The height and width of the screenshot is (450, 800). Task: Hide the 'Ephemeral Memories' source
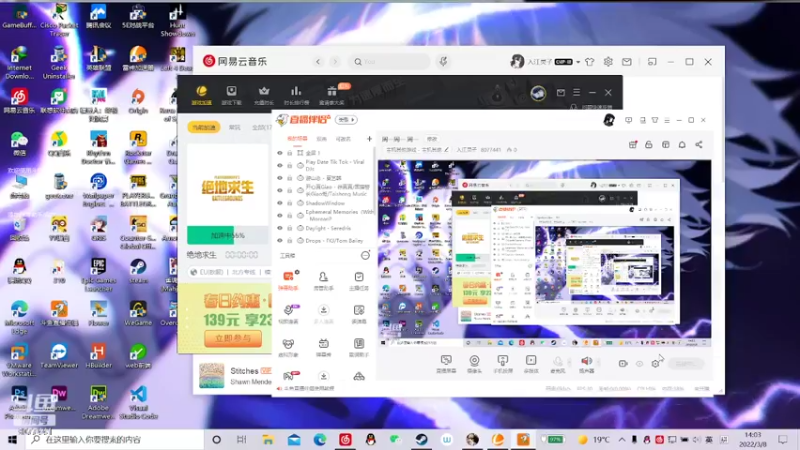click(x=280, y=215)
